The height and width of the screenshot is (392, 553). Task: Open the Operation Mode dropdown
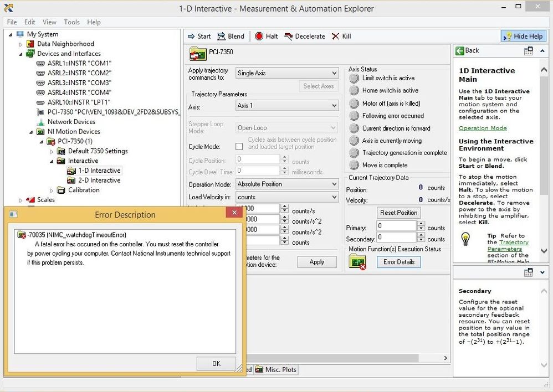coord(334,184)
